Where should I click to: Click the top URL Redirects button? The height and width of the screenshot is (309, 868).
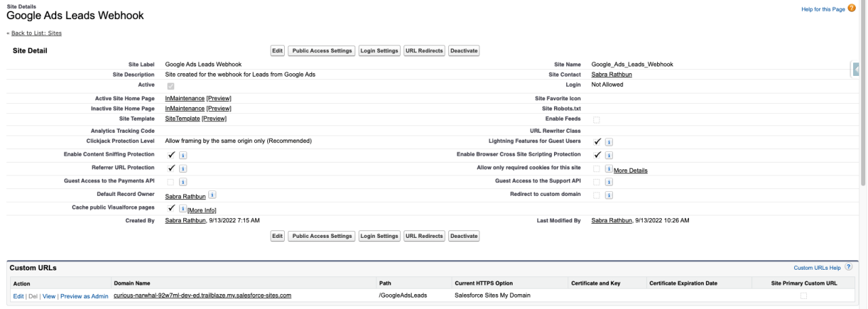[425, 51]
